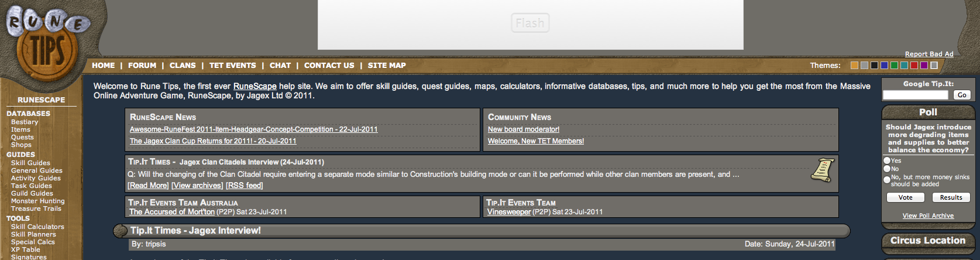The width and height of the screenshot is (980, 260).
Task: Open the CLANS menu item
Action: point(183,66)
